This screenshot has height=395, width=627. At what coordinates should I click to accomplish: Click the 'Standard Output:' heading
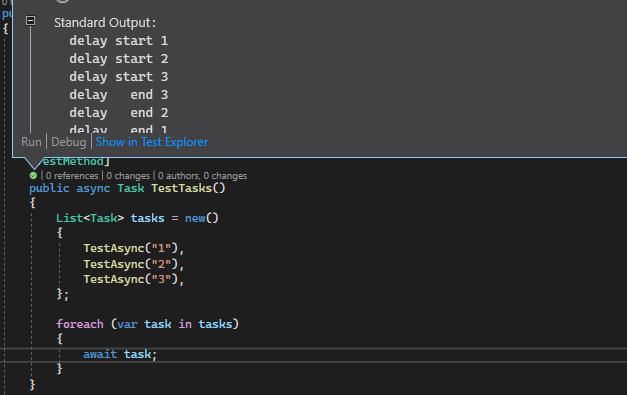coord(105,22)
